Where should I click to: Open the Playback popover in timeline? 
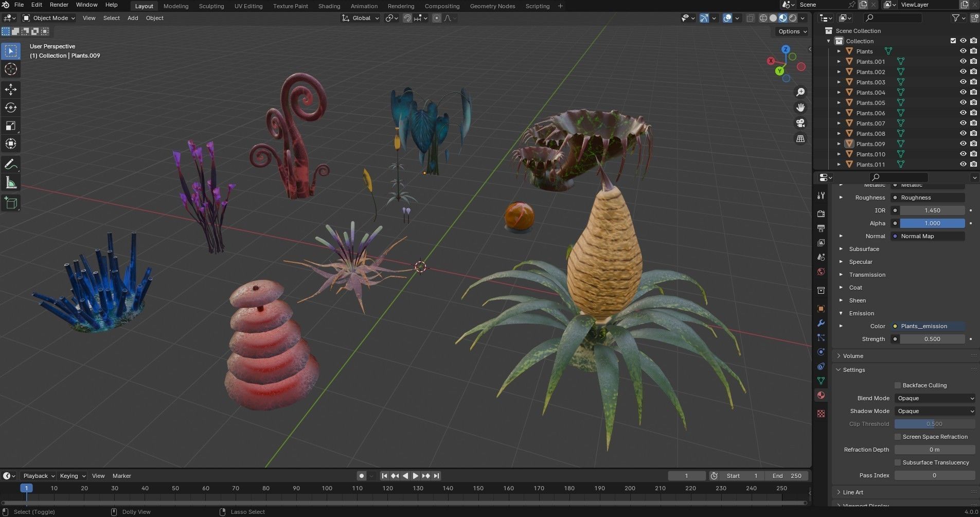[x=38, y=476]
